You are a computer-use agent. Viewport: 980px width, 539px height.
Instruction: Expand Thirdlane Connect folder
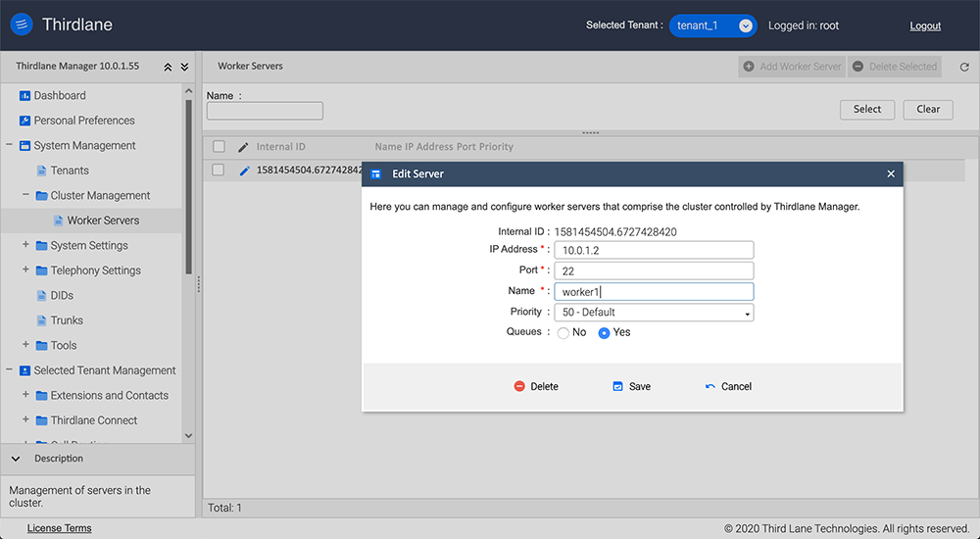point(25,419)
